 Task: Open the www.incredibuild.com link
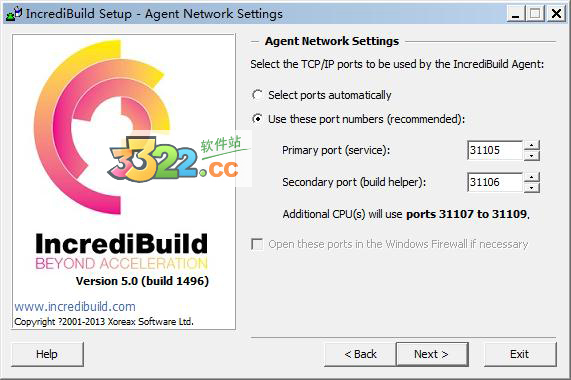coord(75,306)
